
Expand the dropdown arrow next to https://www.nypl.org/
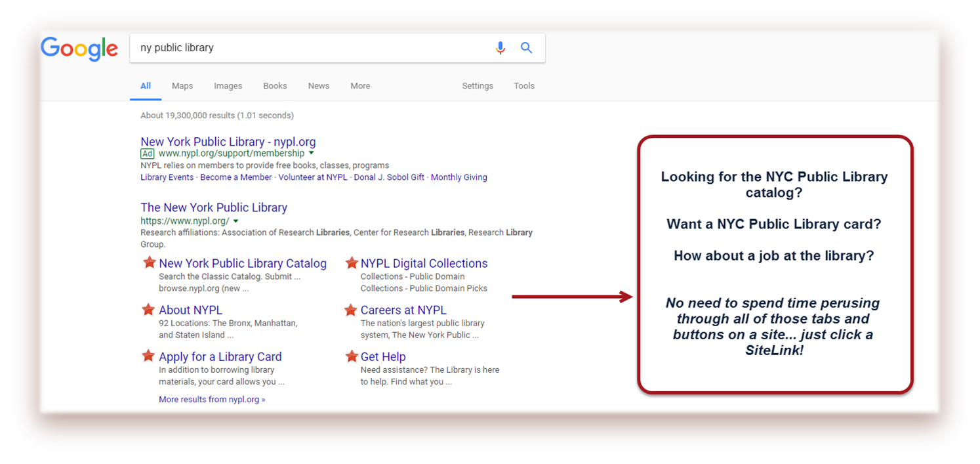pyautogui.click(x=236, y=221)
